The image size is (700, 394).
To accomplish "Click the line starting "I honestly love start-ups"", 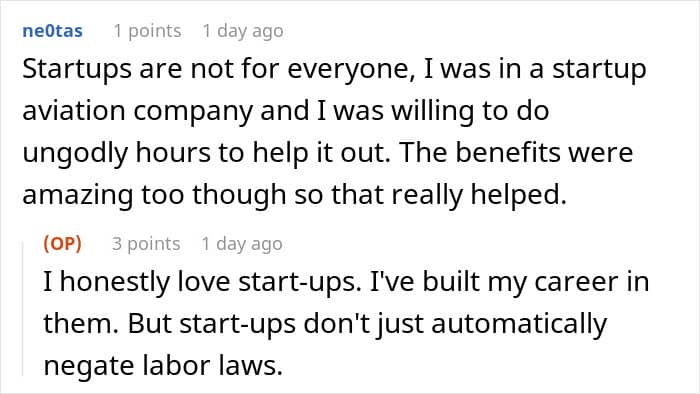I will click(346, 282).
